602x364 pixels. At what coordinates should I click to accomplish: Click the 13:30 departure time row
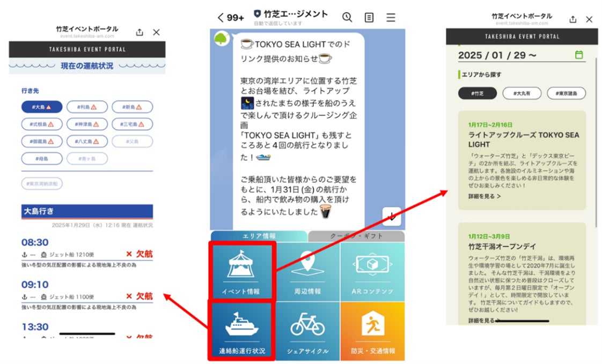click(87, 331)
